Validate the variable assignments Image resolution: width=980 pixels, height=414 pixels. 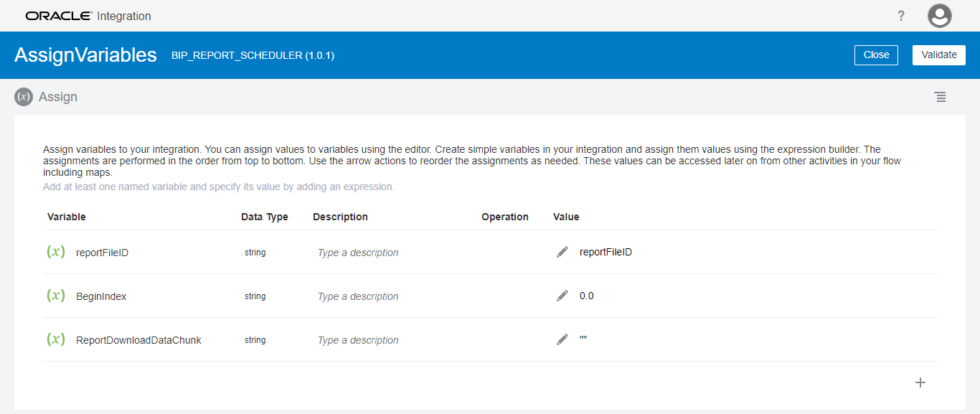[x=939, y=55]
